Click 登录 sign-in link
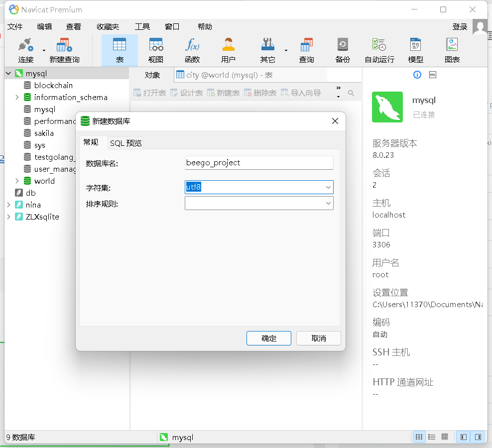492x448 pixels. click(x=460, y=27)
